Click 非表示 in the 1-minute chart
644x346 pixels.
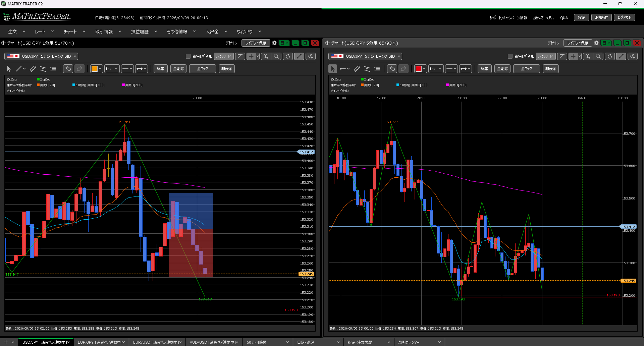coord(227,69)
